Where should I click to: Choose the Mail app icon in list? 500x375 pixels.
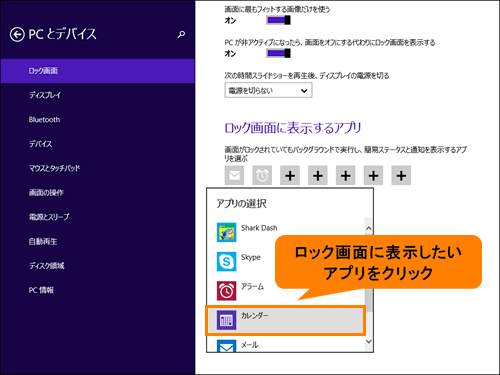pyautogui.click(x=226, y=346)
